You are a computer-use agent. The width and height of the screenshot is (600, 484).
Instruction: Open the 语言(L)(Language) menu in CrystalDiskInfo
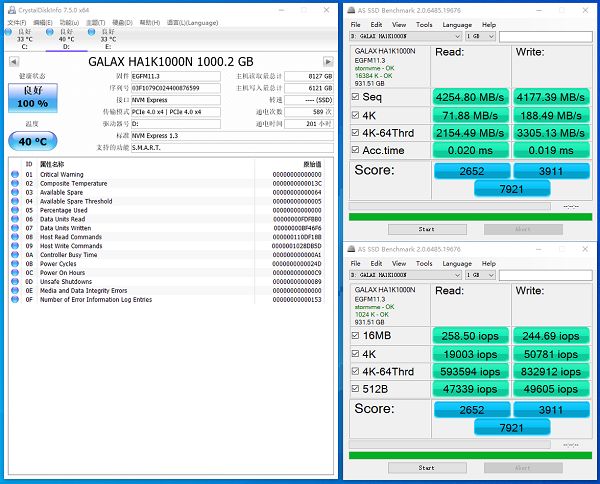[x=192, y=23]
